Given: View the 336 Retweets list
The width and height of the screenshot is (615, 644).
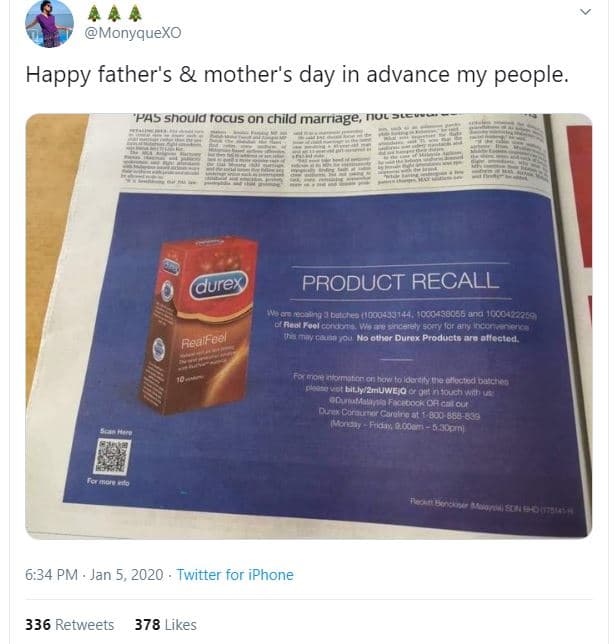Looking at the screenshot, I should [x=70, y=624].
